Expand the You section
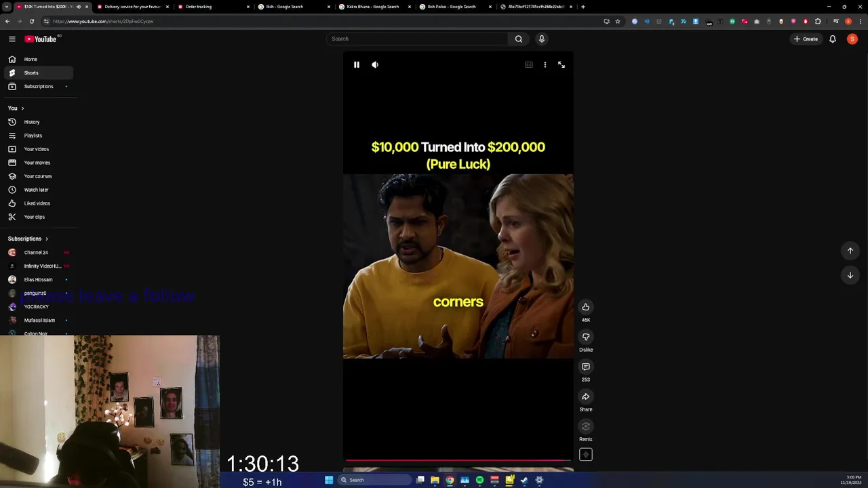This screenshot has height=488, width=868. (16, 108)
